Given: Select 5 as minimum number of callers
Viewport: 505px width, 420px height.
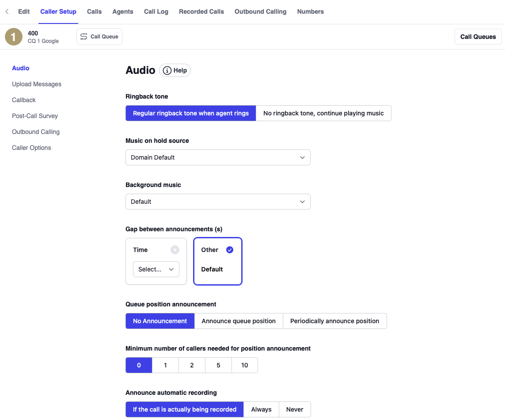Looking at the screenshot, I should (x=218, y=365).
